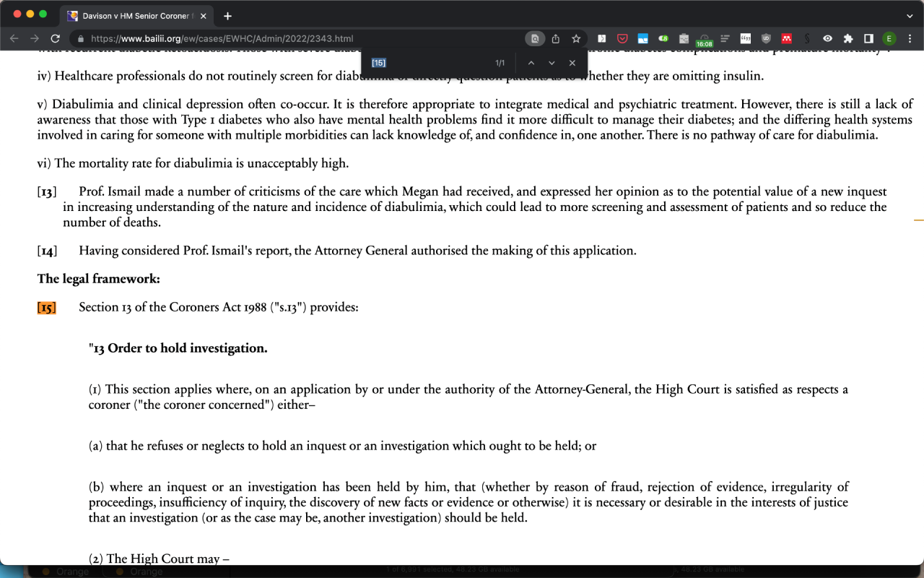The image size is (924, 578).
Task: Open a new browser tab
Action: 228,16
